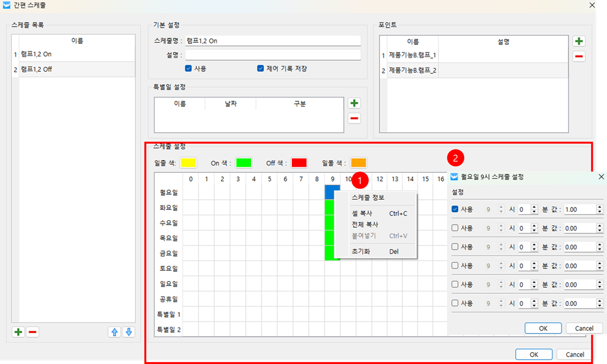The image size is (607, 364).
Task: Open 스케줄 정보 from context menu
Action: click(x=368, y=198)
